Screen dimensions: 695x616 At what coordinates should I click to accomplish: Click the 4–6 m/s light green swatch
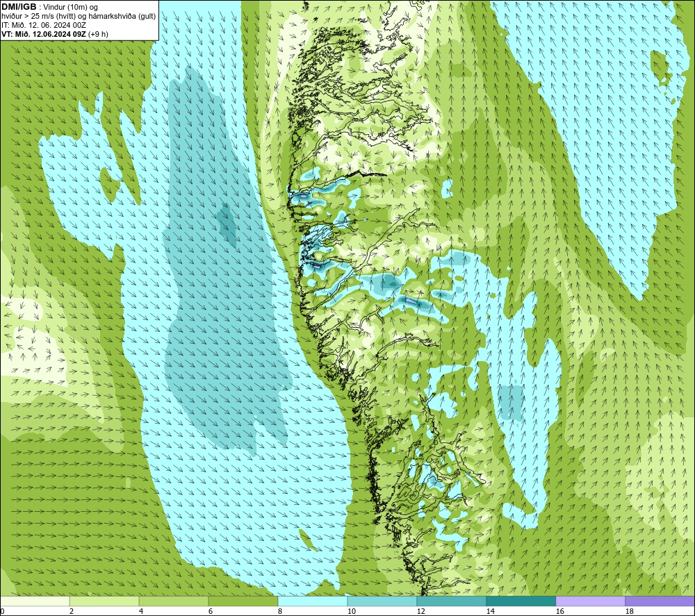coord(174,601)
